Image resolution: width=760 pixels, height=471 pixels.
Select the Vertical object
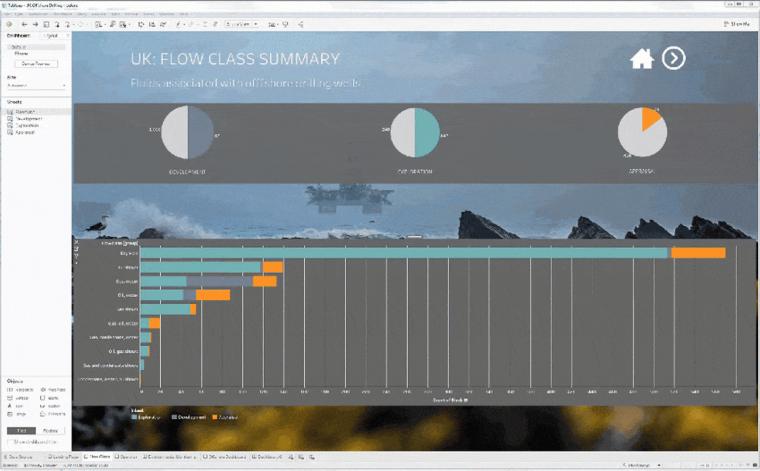click(x=19, y=398)
